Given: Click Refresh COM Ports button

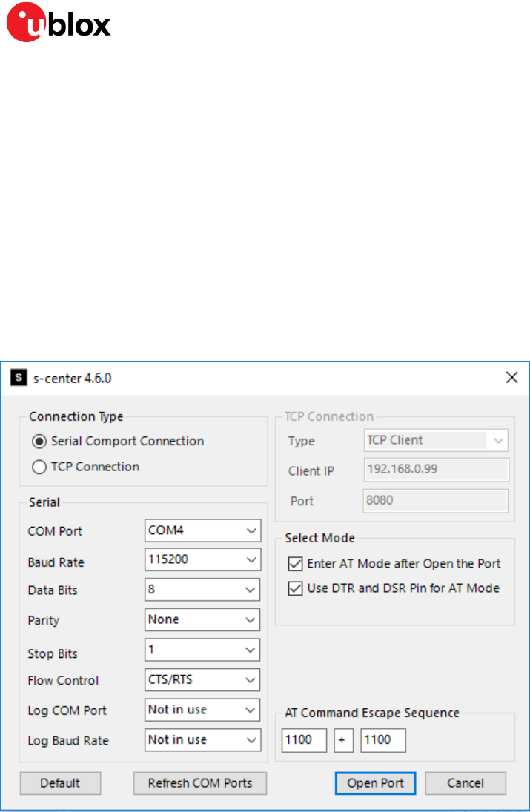Looking at the screenshot, I should pyautogui.click(x=200, y=783).
